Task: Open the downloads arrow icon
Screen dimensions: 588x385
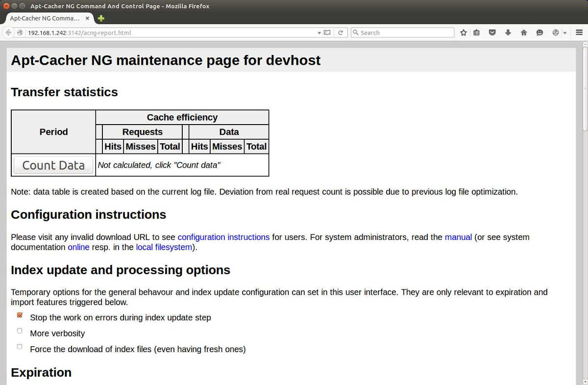Action: point(508,32)
